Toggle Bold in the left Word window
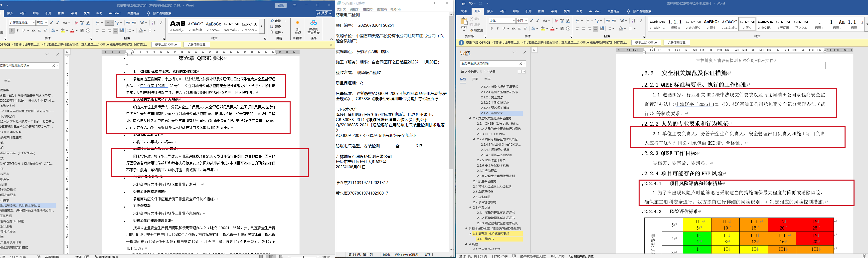Image resolution: width=868 pixels, height=258 pixels. click(x=11, y=31)
